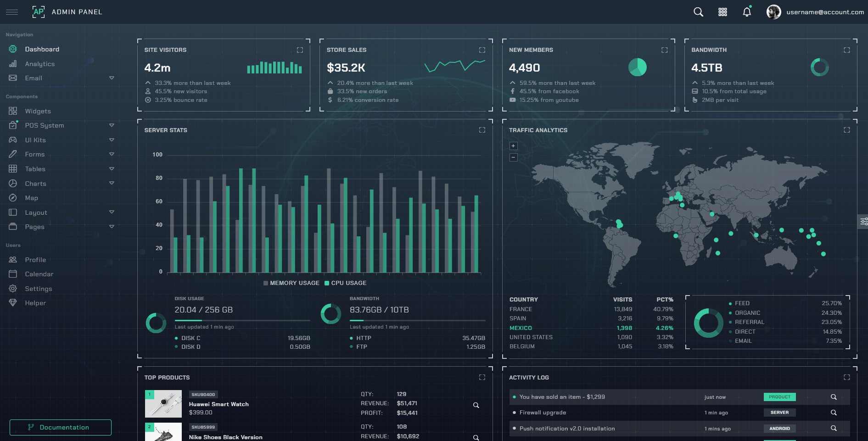Screen dimensions: 868x441
Task: Expand the Email navigation menu
Action: click(112, 78)
